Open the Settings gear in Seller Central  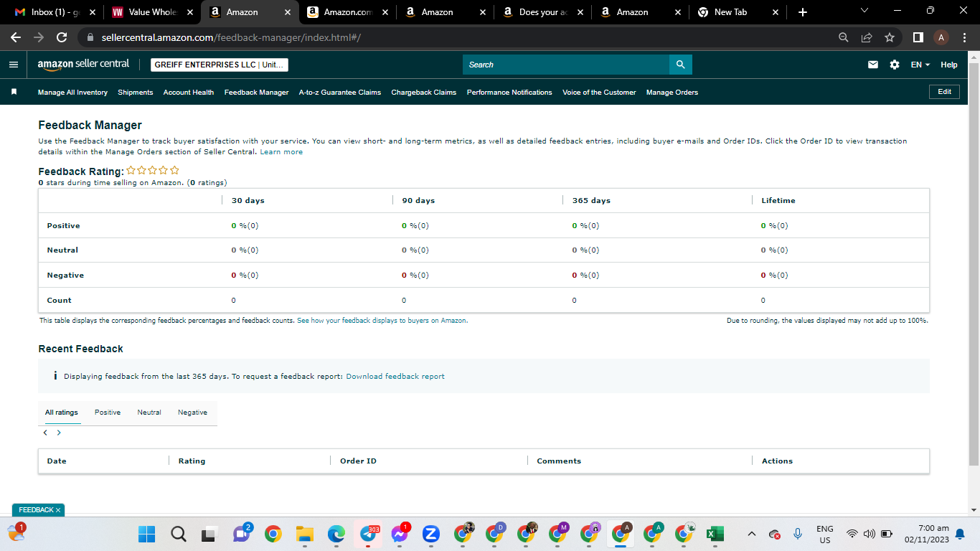point(895,65)
